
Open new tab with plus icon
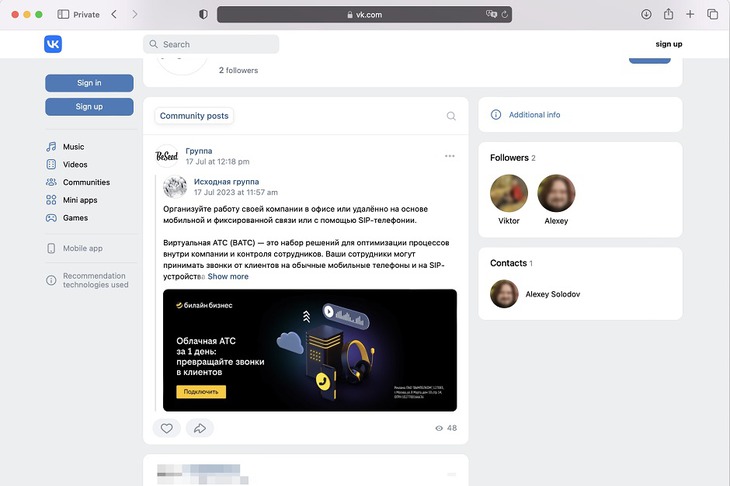pos(691,14)
